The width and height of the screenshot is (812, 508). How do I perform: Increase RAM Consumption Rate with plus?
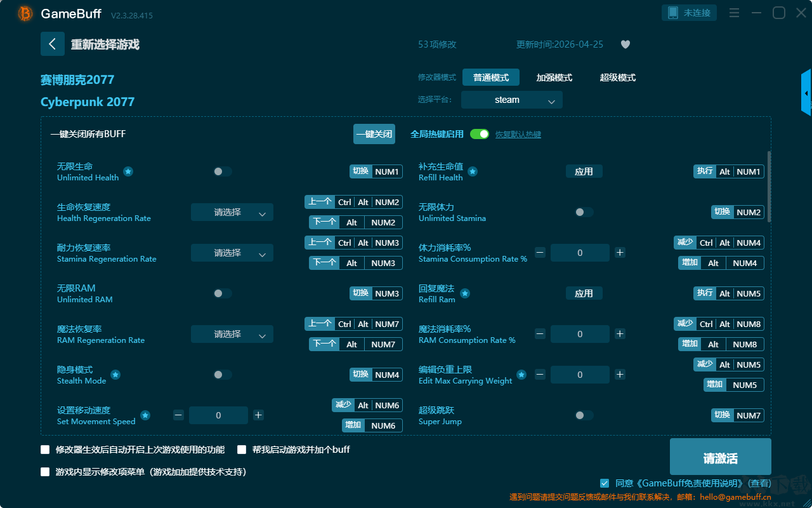tap(620, 334)
